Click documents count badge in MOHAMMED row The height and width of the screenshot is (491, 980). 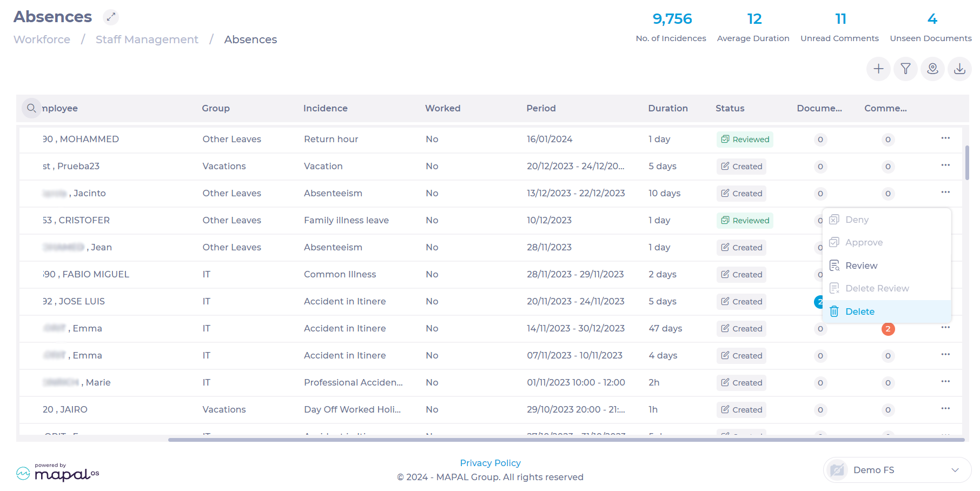820,140
